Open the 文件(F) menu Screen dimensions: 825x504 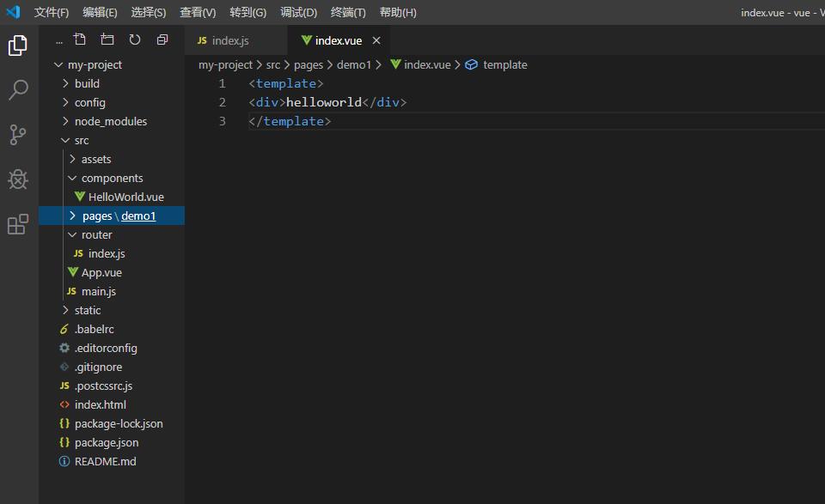(x=52, y=12)
